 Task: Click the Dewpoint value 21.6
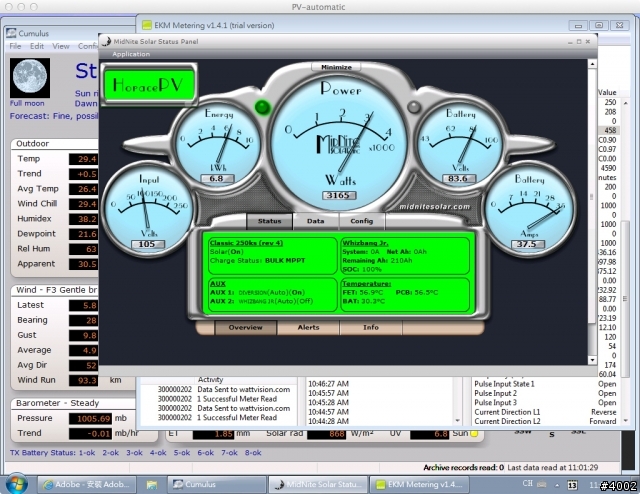(83, 234)
